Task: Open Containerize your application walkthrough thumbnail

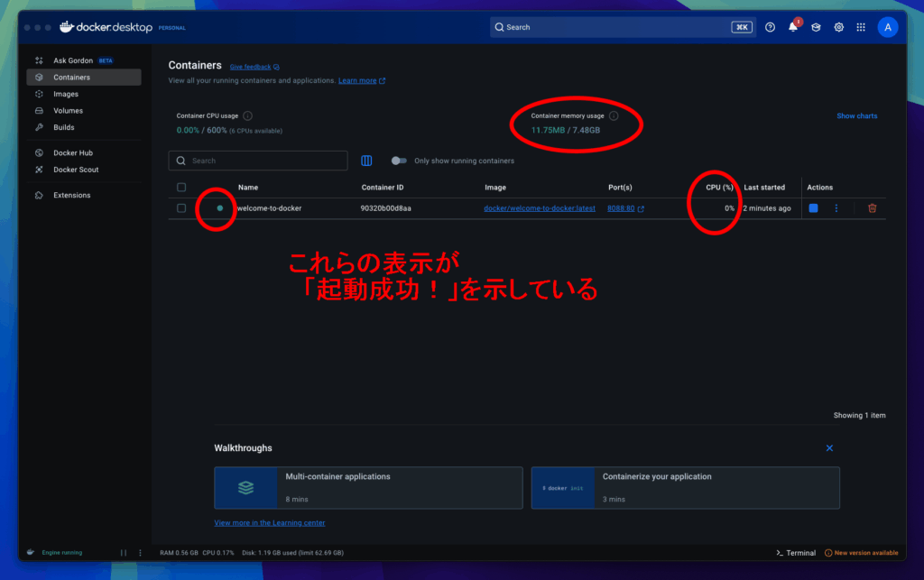Action: [x=563, y=488]
